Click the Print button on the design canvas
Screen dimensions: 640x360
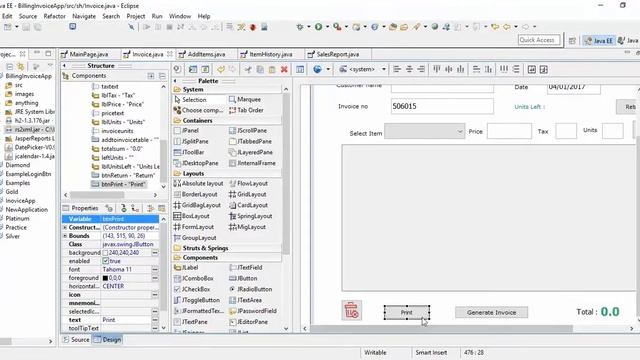[x=407, y=312]
